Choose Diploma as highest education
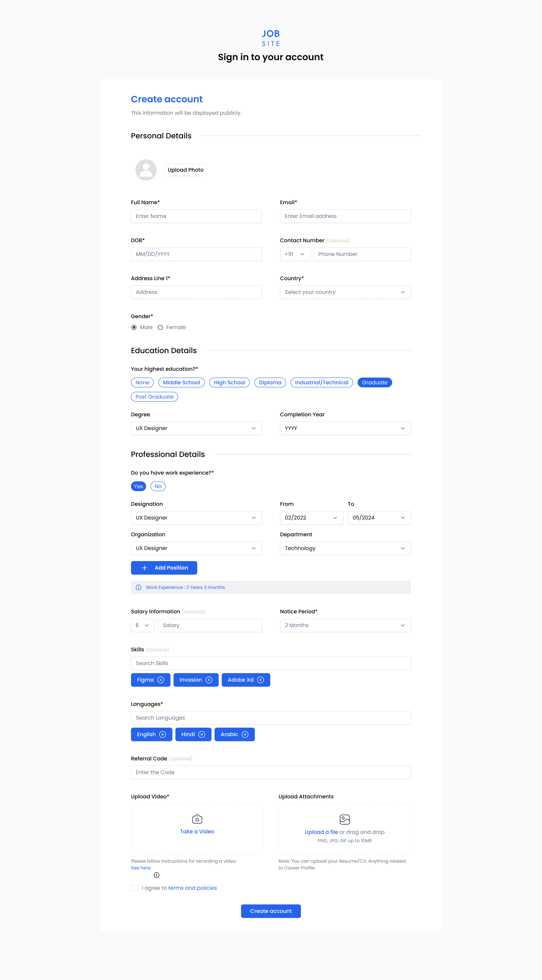Viewport: 542px width, 980px height. 270,382
